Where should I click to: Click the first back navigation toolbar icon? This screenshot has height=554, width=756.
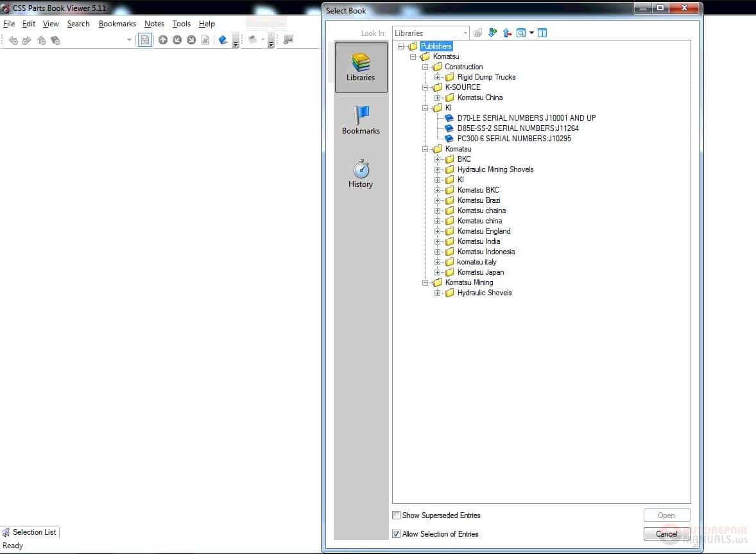tap(13, 40)
